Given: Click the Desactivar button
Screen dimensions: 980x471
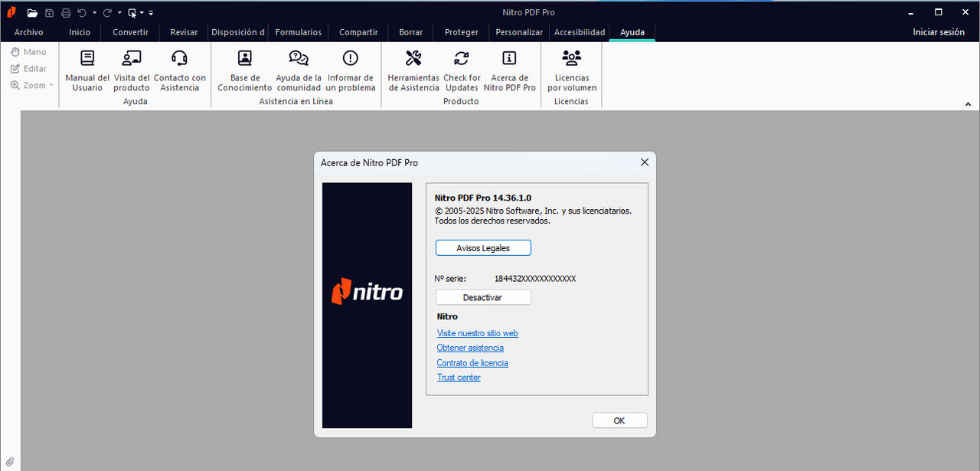Looking at the screenshot, I should (483, 297).
